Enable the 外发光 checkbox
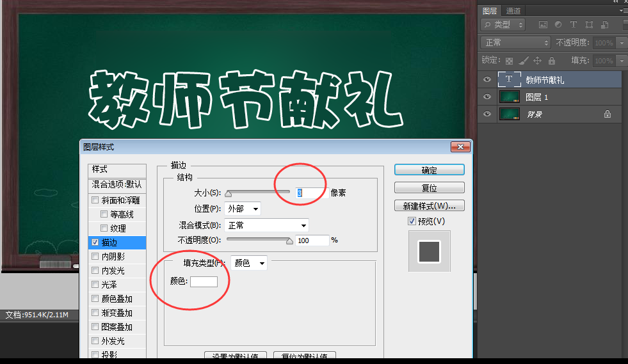628x364 pixels. coord(95,341)
